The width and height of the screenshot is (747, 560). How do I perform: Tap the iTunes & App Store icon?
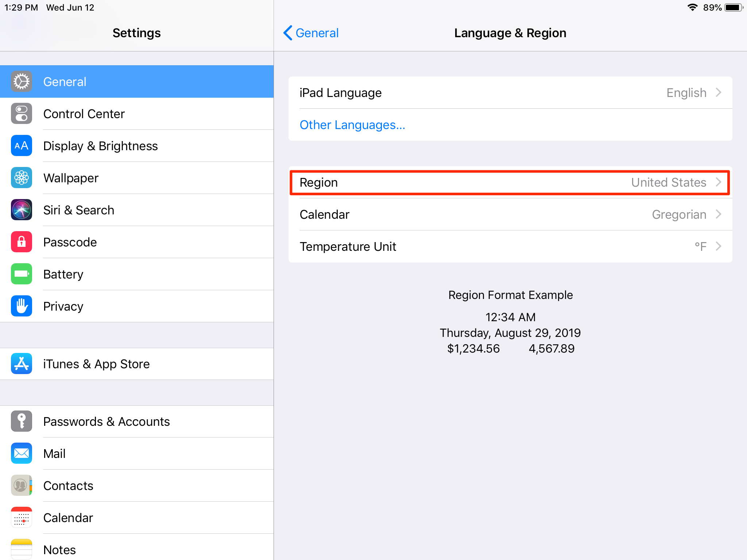pos(22,364)
